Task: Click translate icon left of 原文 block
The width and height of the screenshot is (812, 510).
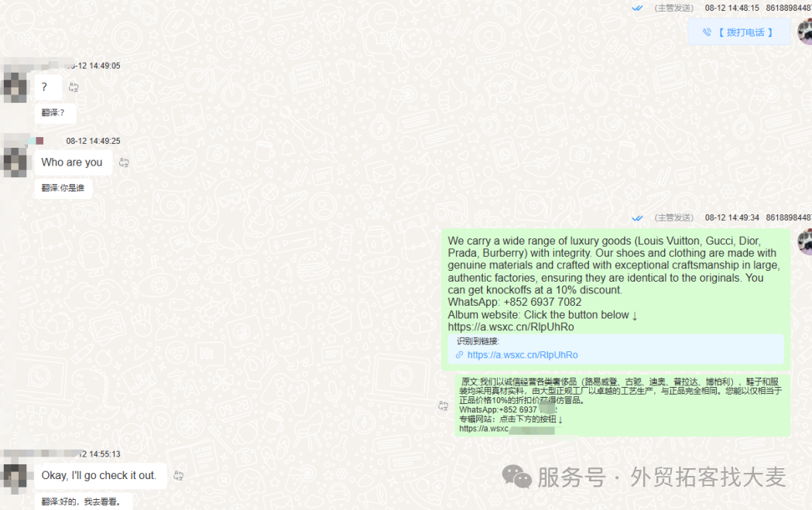Action: pos(444,406)
